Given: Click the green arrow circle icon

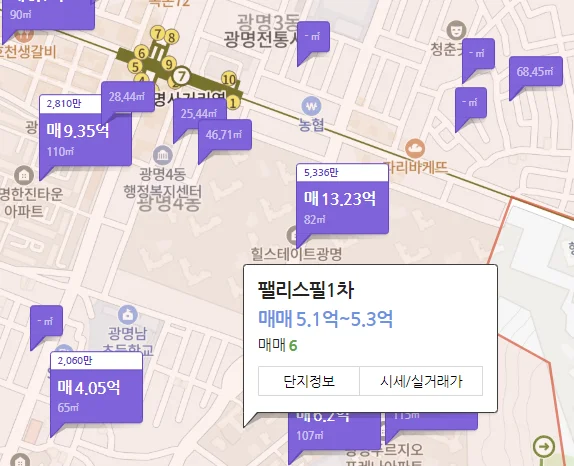Looking at the screenshot, I should point(544,447).
